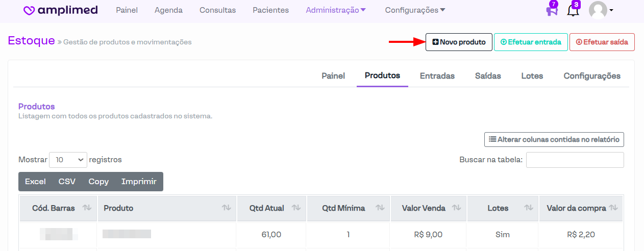Sort by Lotes column arrows
644x251 pixels.
(x=528, y=208)
